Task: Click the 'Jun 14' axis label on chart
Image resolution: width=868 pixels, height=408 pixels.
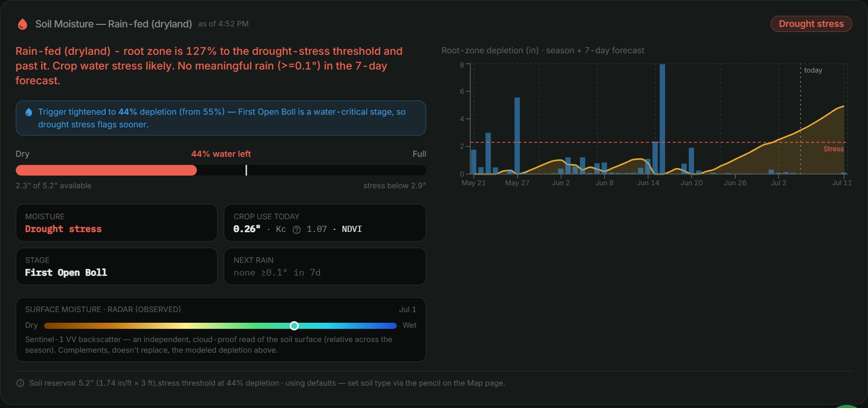Action: [648, 183]
